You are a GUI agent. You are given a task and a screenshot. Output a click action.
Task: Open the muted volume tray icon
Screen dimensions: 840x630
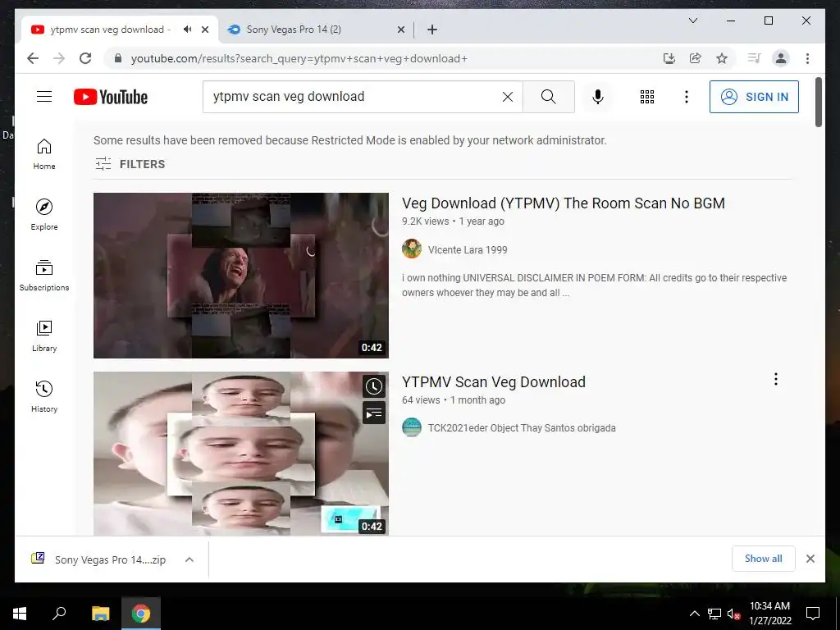coord(733,614)
